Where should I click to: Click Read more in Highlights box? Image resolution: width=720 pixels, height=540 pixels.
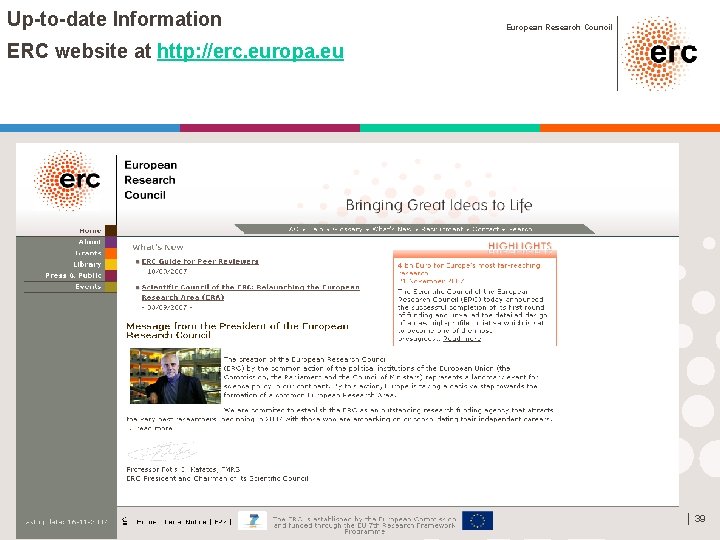[x=462, y=339]
